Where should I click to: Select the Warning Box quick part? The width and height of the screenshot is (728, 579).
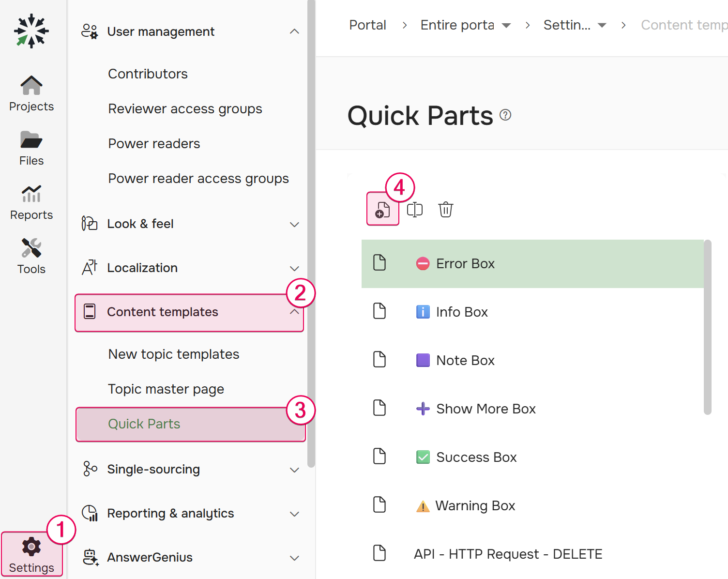(x=475, y=505)
